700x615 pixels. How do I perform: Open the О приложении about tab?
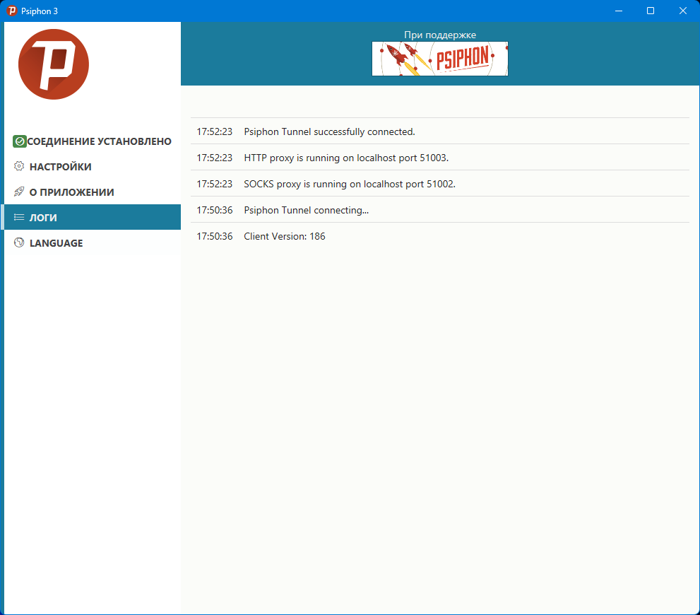click(93, 192)
